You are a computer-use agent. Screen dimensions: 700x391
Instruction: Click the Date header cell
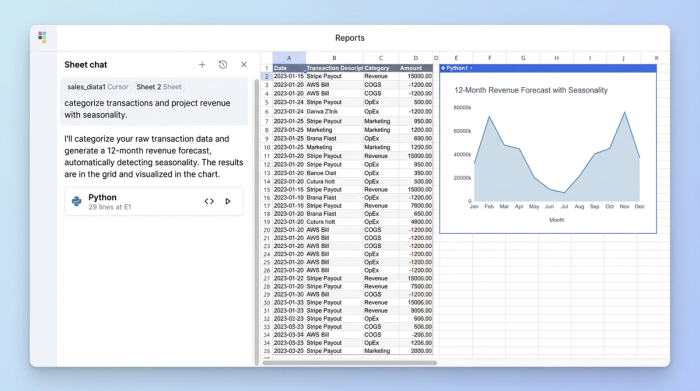pos(289,68)
